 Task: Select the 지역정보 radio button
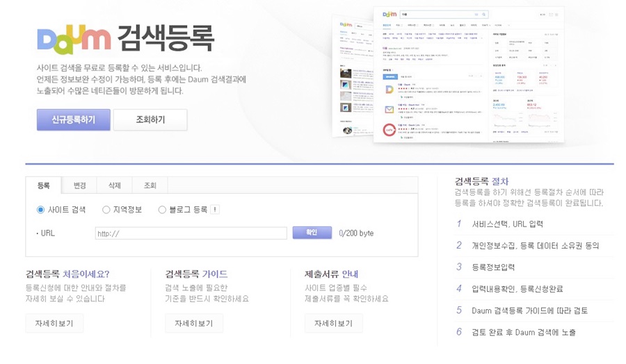(106, 210)
